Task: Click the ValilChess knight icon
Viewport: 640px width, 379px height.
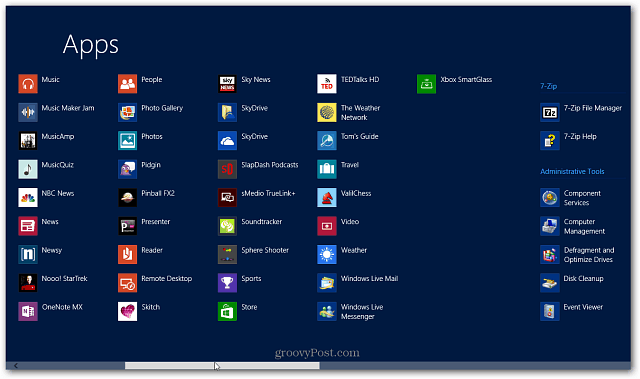Action: 327,198
